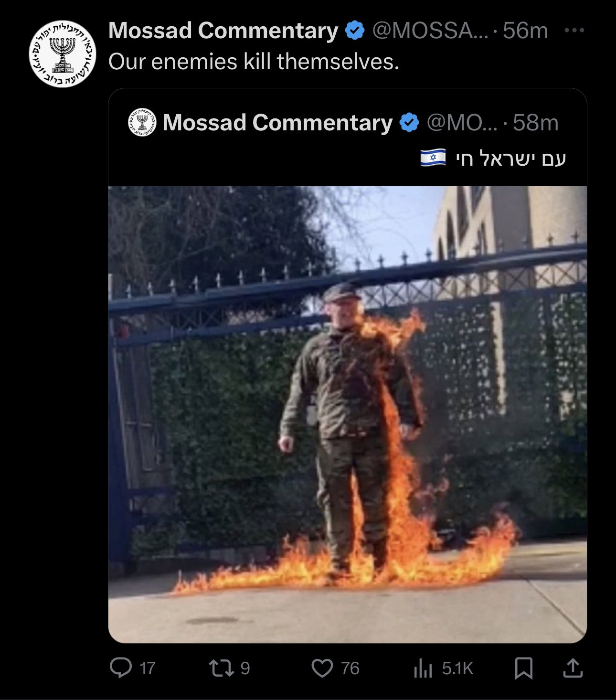Open the 56m timestamp link
Image resolution: width=616 pixels, height=700 pixels.
coord(525,31)
